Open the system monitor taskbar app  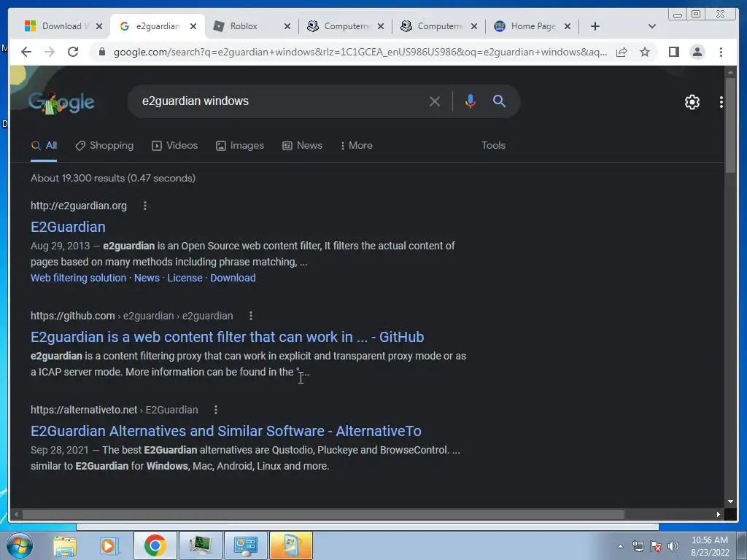point(200,545)
